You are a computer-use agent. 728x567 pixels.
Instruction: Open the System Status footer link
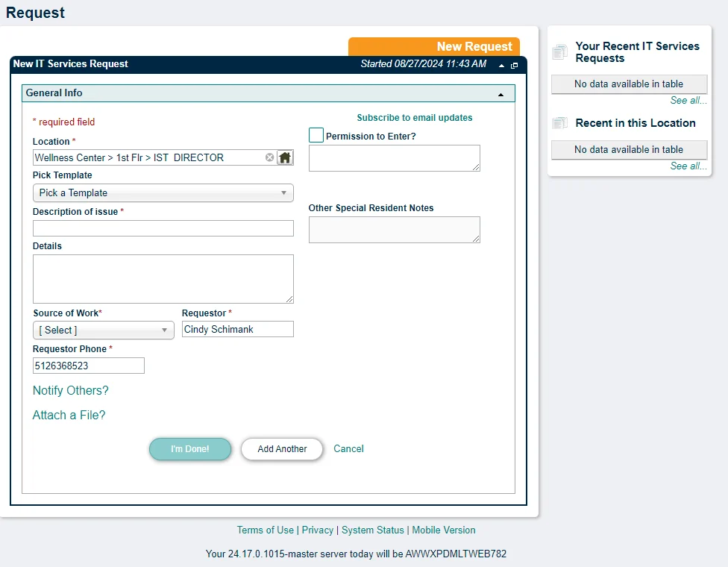372,530
